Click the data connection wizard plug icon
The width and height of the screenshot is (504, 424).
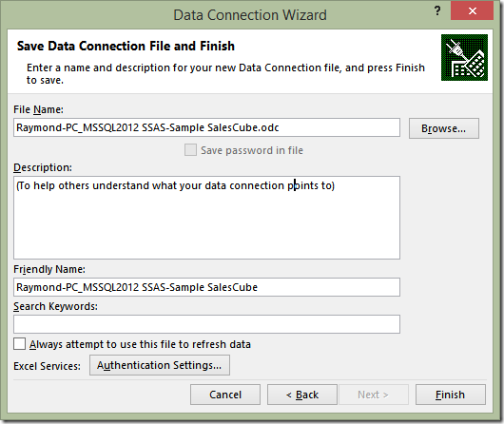coord(464,58)
